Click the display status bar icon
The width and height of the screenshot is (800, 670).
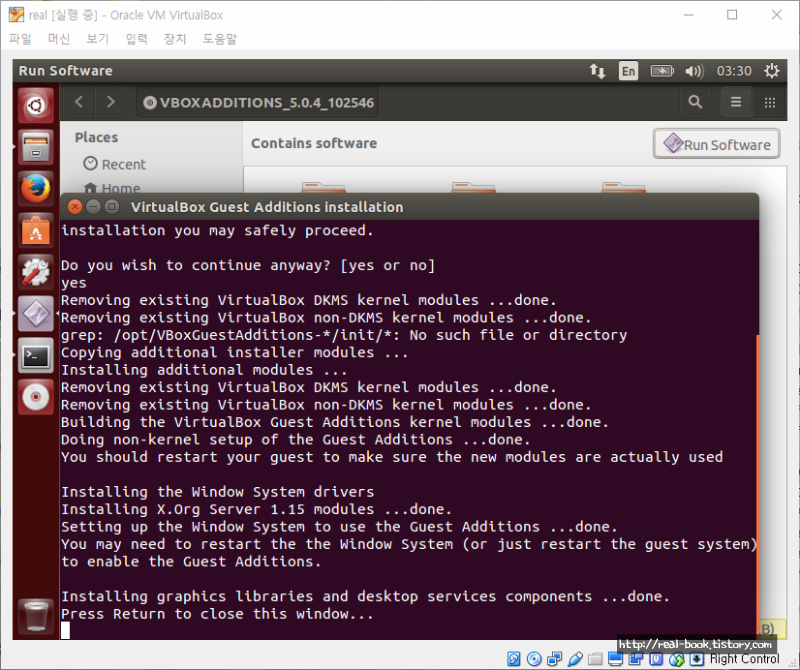[615, 659]
